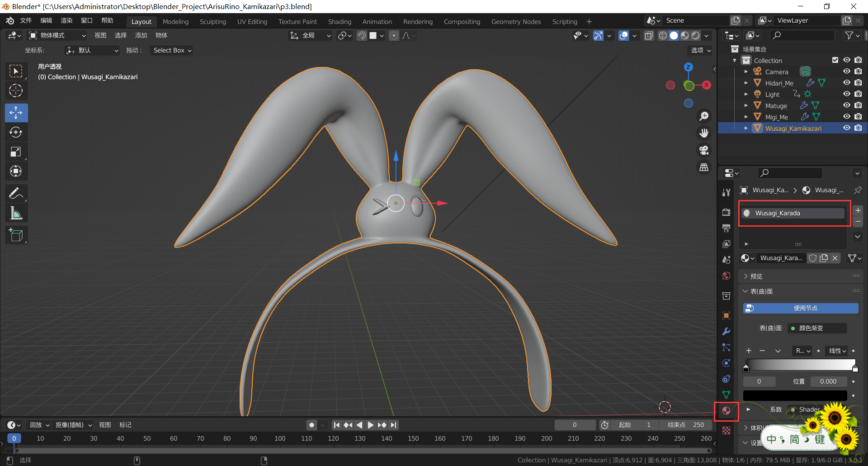Select the Cursor tool in toolbar

coord(16,91)
